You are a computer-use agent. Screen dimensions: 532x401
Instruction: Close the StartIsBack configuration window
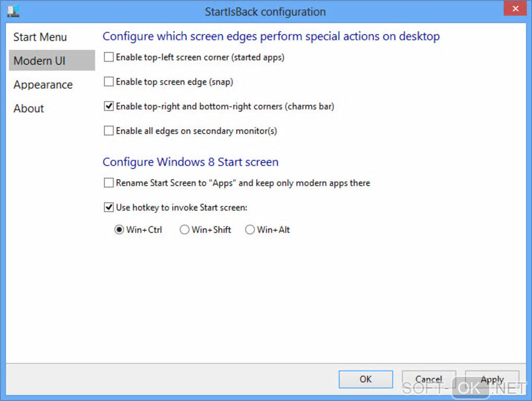point(515,9)
